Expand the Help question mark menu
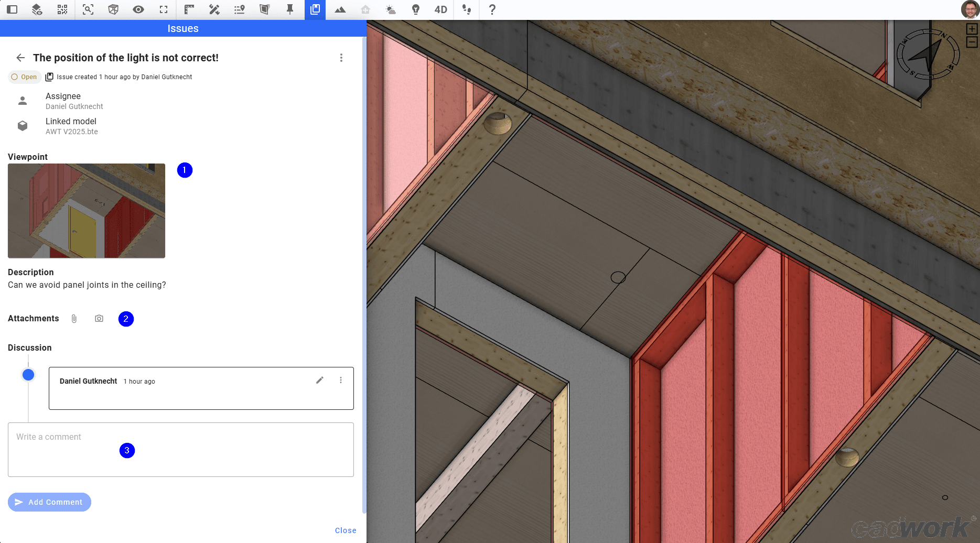 pos(491,9)
